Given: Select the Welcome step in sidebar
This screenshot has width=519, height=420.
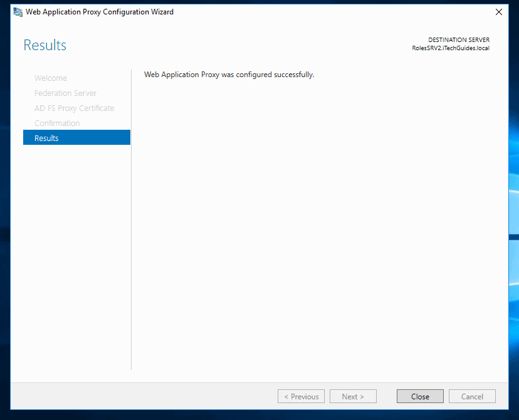Looking at the screenshot, I should tap(51, 78).
